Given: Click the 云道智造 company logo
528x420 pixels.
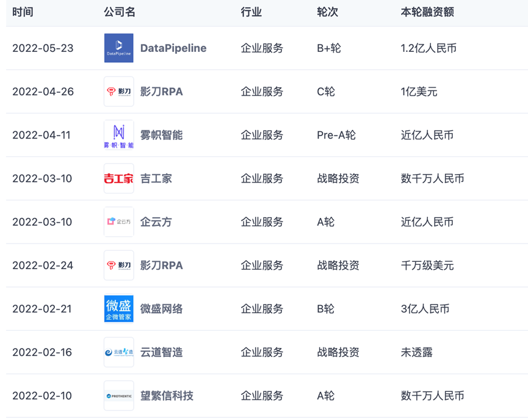Looking at the screenshot, I should click(118, 352).
